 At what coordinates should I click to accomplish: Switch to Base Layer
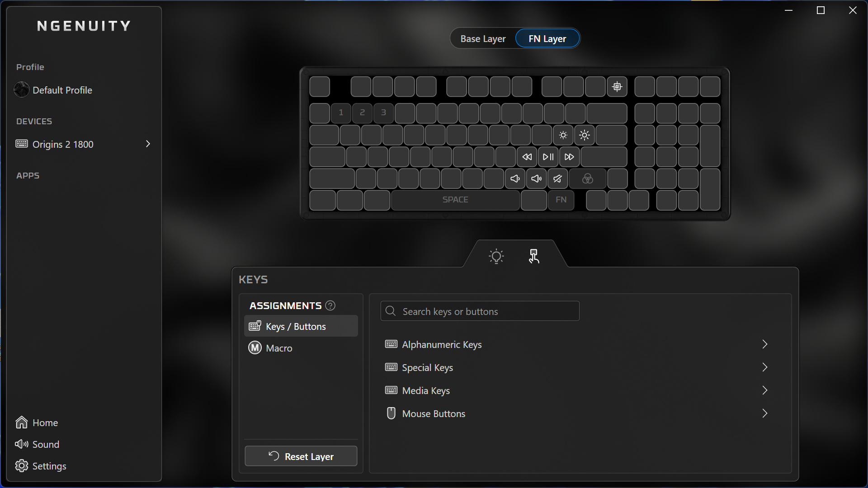point(483,39)
